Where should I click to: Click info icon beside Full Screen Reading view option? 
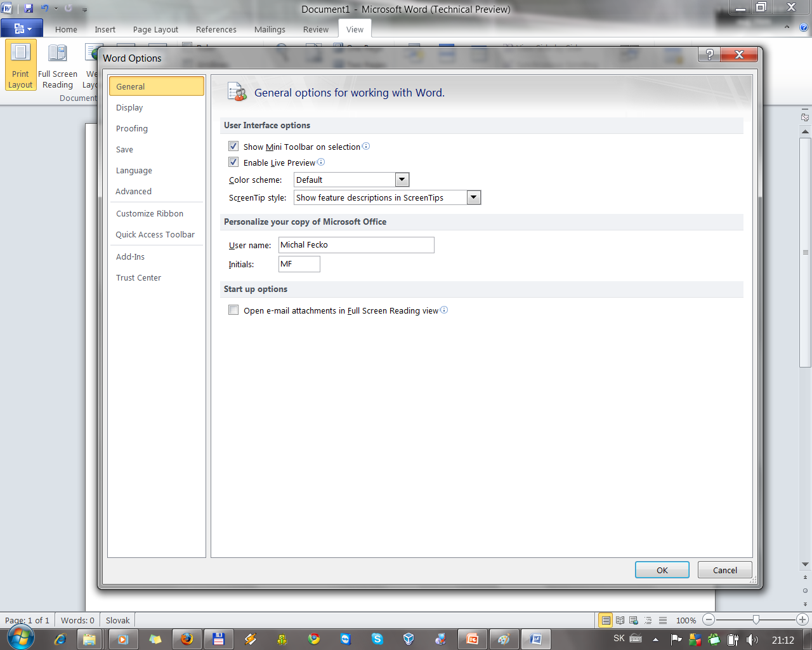point(444,310)
